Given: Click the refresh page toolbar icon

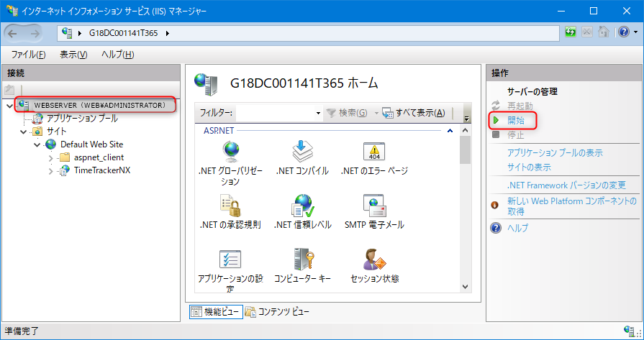Looking at the screenshot, I should [570, 32].
